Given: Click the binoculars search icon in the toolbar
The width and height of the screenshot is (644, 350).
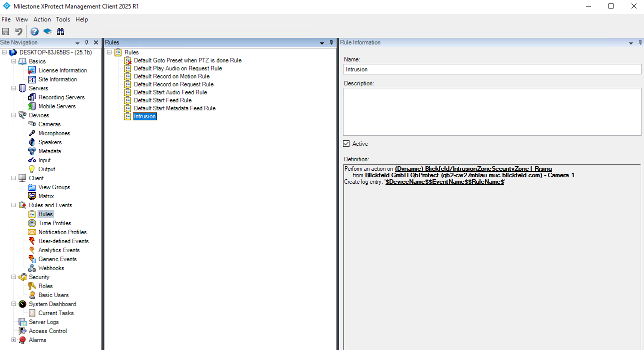Looking at the screenshot, I should (60, 31).
